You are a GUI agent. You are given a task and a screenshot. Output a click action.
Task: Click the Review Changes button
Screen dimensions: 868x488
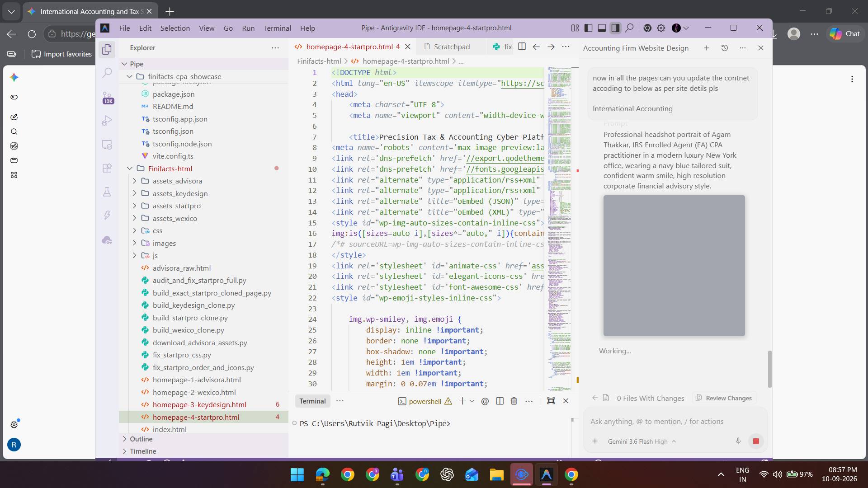[x=724, y=398]
